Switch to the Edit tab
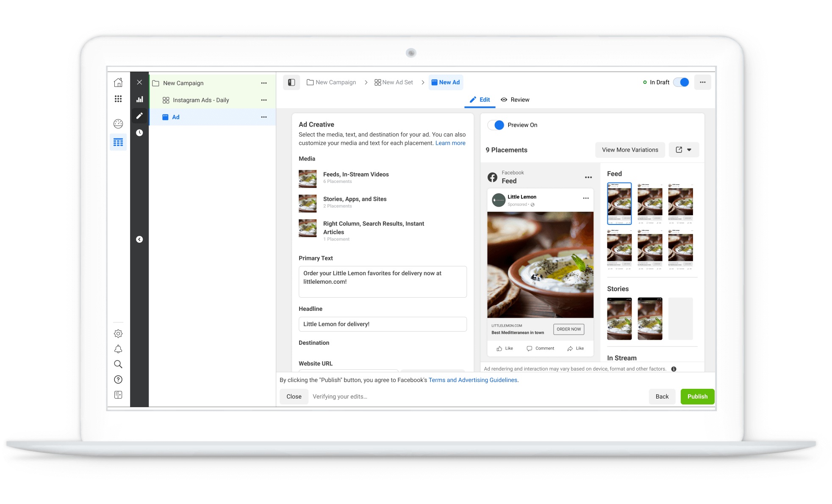 pyautogui.click(x=480, y=100)
